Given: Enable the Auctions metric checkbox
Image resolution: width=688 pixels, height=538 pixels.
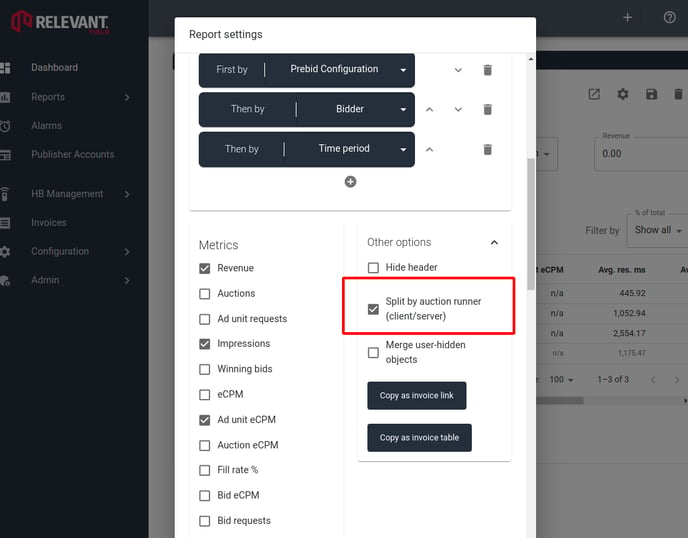Looking at the screenshot, I should tap(204, 294).
